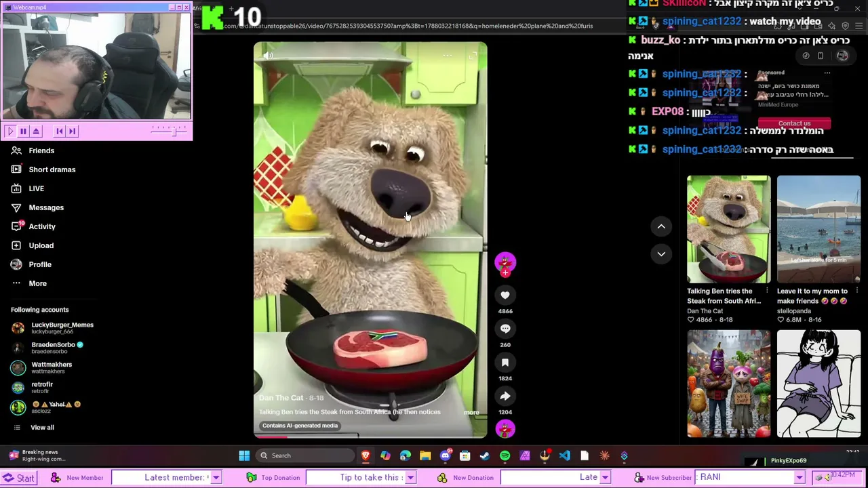The width and height of the screenshot is (868, 488).
Task: Open the Windows Start menu
Action: point(244,455)
